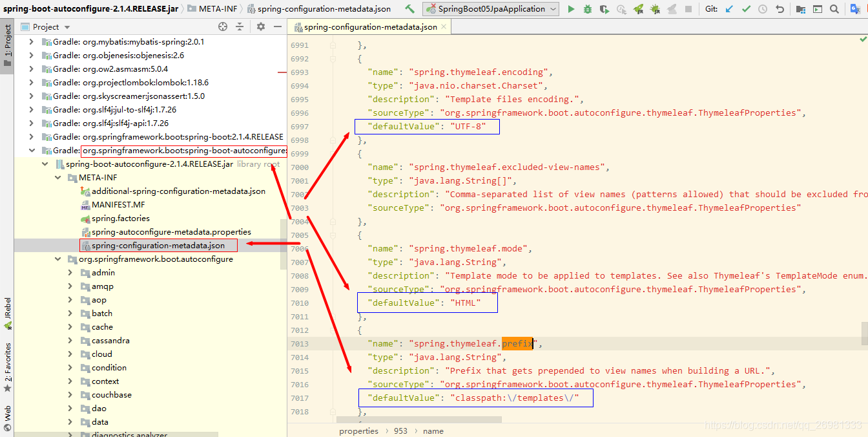The image size is (868, 437).
Task: Select spring.factories file
Action: tap(121, 218)
